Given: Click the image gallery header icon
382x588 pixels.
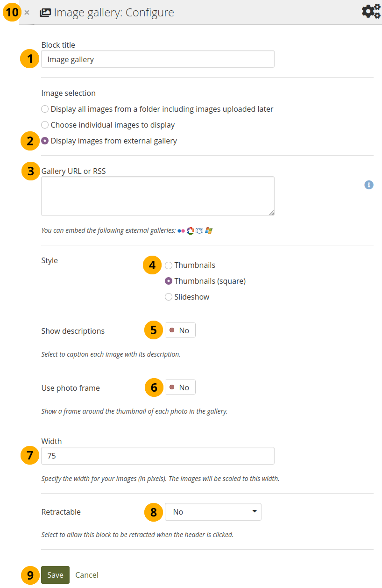Looking at the screenshot, I should pos(45,13).
